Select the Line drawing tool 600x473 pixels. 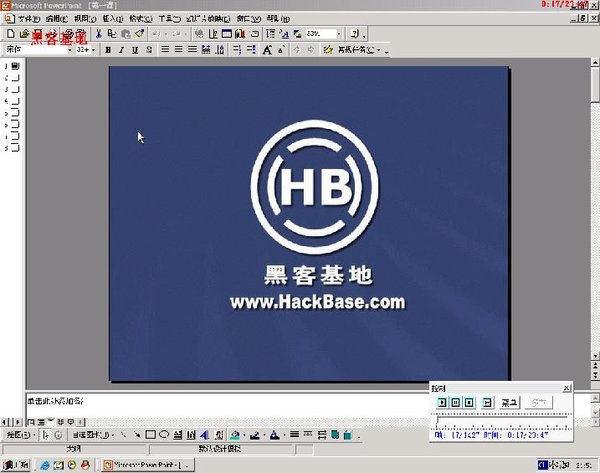click(123, 435)
